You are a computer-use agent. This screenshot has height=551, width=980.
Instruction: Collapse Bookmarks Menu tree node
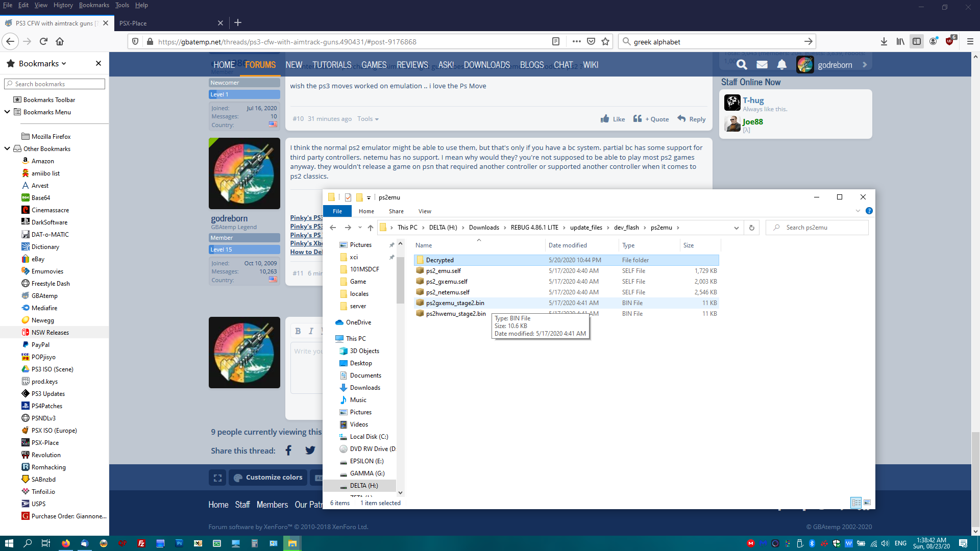(x=7, y=112)
